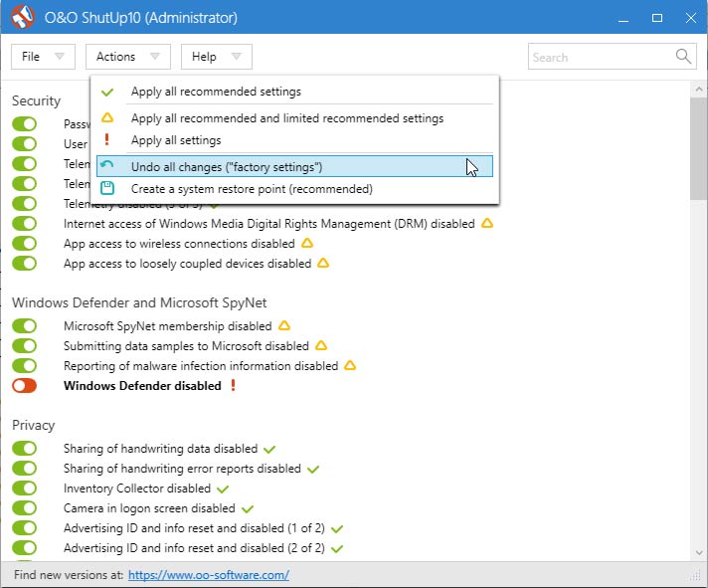708x588 pixels.
Task: Open the Help dropdown menu
Action: click(x=217, y=57)
